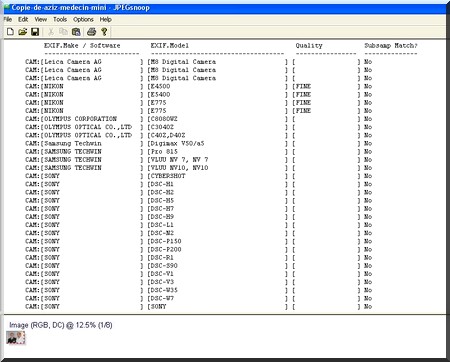
Task: Click the Copy toolbar icon
Action: tap(63, 32)
